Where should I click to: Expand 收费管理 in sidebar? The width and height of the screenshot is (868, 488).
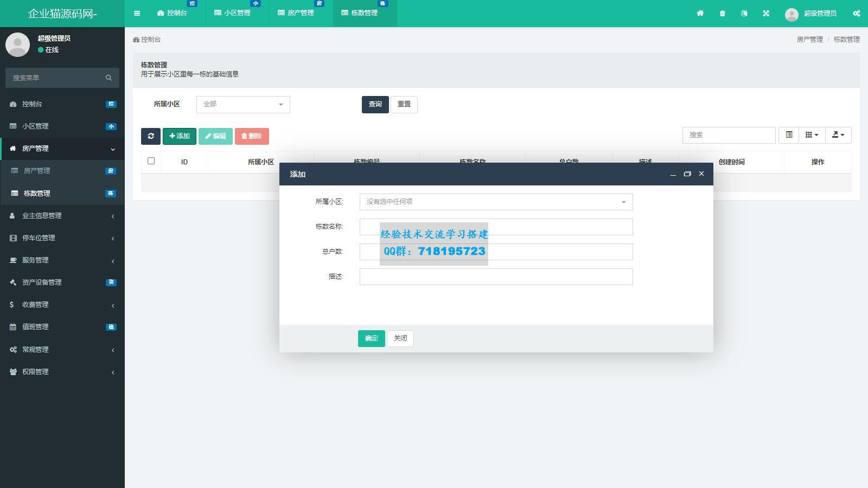coord(62,305)
